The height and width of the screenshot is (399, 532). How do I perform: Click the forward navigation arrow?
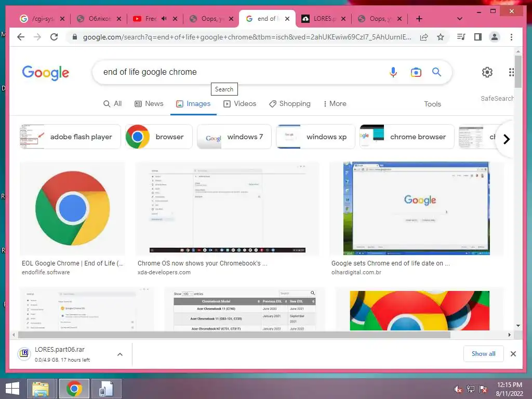(x=37, y=37)
